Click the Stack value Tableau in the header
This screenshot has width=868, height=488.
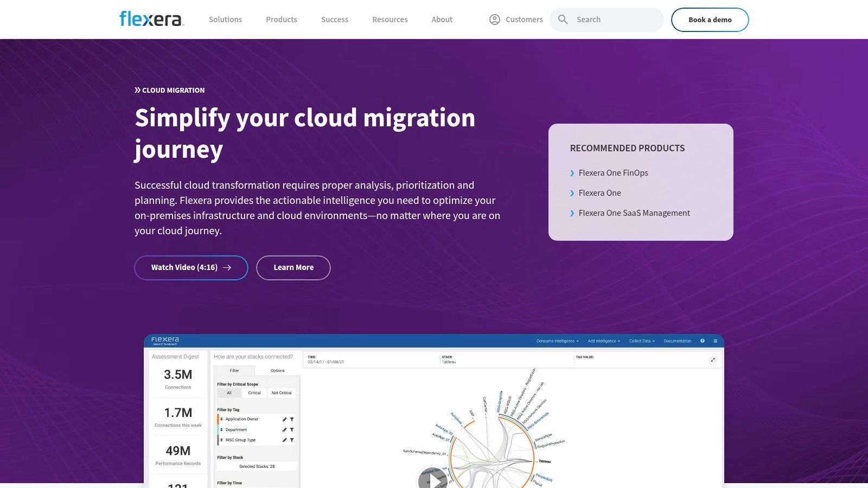(449, 362)
